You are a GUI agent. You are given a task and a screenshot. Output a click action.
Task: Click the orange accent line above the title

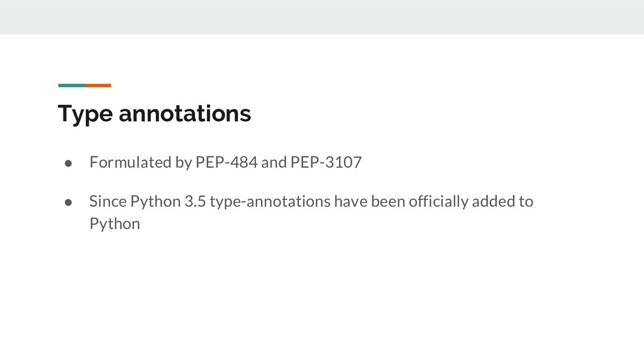[x=98, y=85]
